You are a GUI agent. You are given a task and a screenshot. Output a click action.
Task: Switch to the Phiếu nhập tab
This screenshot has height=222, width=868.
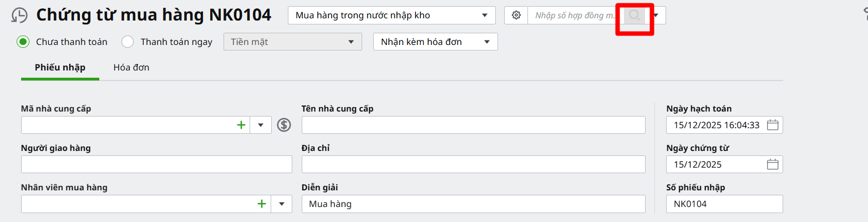(x=60, y=68)
